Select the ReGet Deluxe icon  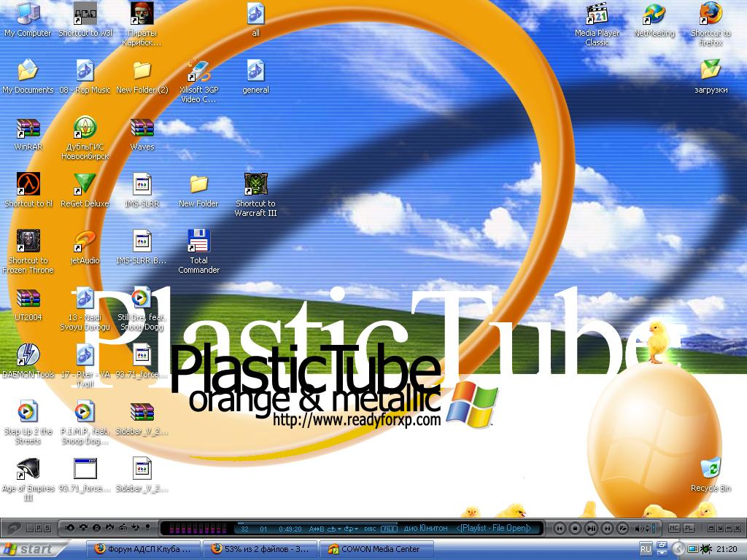85,190
